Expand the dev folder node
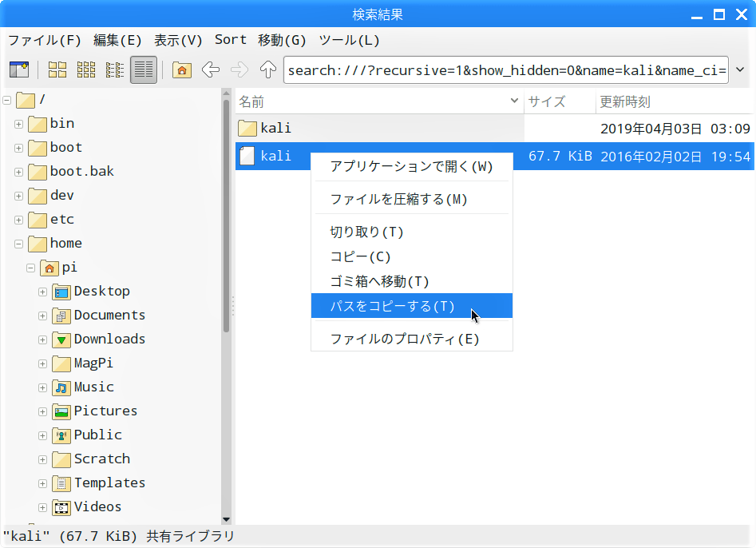This screenshot has height=548, width=756. click(19, 197)
